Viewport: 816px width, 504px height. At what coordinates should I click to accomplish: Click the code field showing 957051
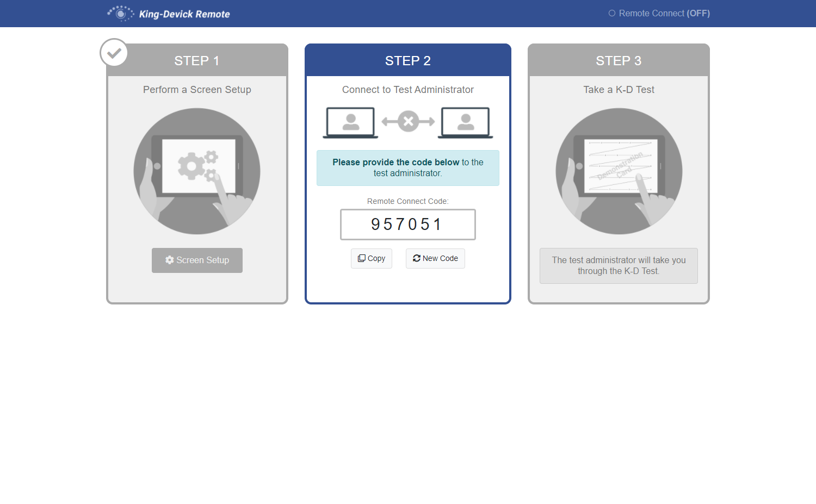(x=407, y=224)
